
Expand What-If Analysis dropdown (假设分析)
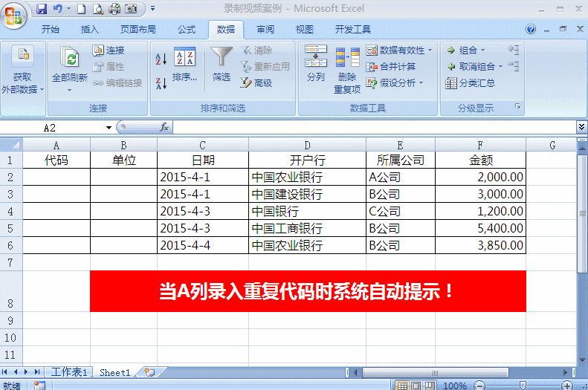[x=421, y=82]
